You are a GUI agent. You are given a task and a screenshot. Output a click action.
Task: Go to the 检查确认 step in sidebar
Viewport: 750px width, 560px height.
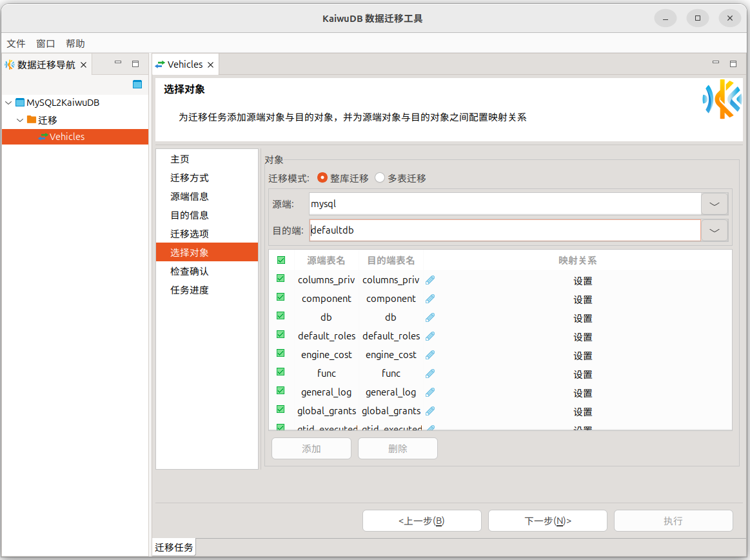click(x=190, y=272)
